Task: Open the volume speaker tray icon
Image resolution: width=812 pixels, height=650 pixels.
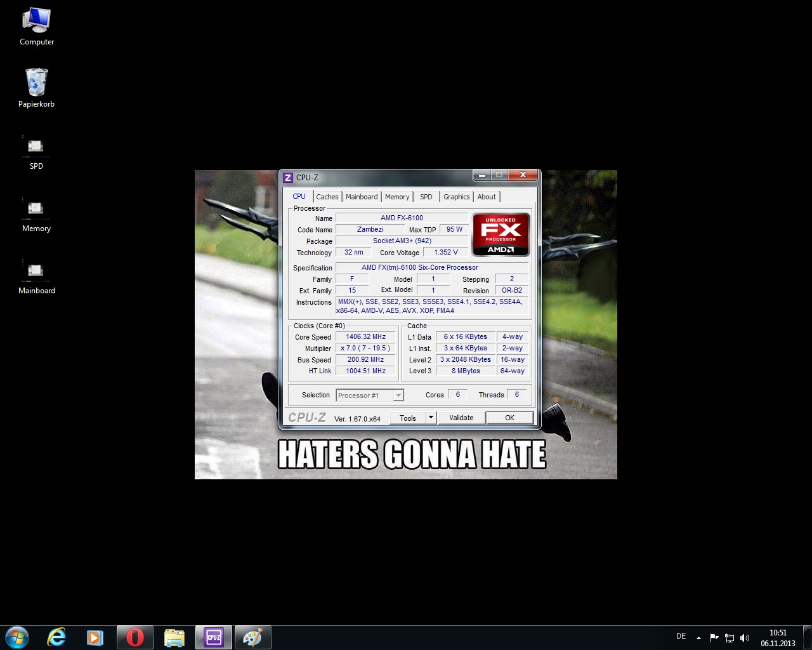Action: click(x=745, y=638)
